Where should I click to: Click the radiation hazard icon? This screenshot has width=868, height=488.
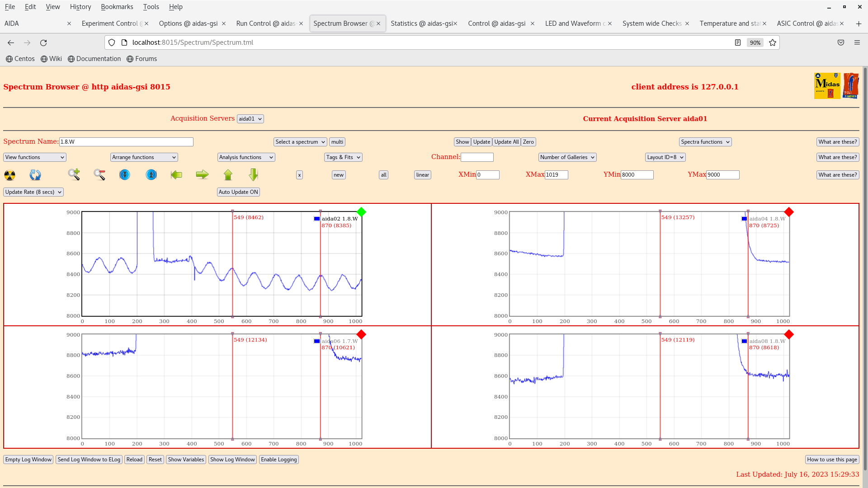[10, 175]
